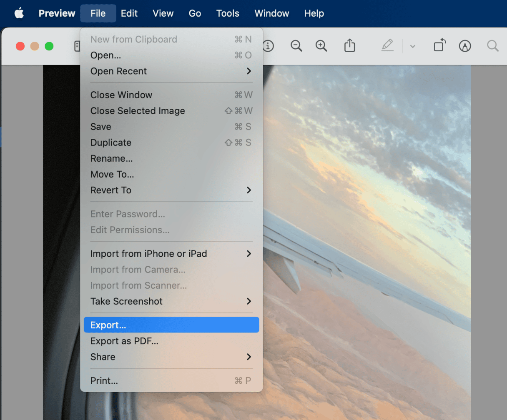Show the Markup toolbar icon

(x=464, y=46)
